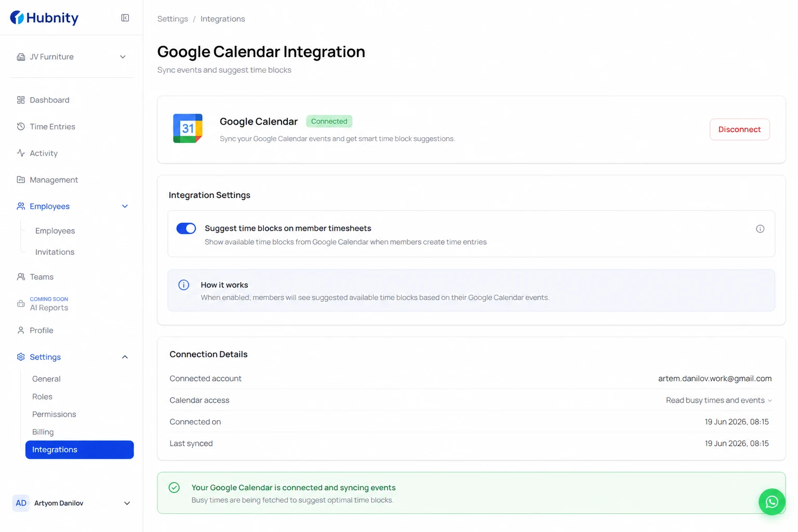Image resolution: width=798 pixels, height=532 pixels.
Task: Click the How it works info icon
Action: click(183, 285)
